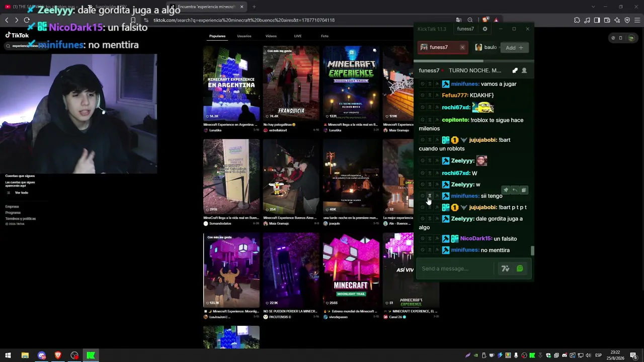Switch to the Foto tab
This screenshot has width=644, height=362.
[x=325, y=36]
